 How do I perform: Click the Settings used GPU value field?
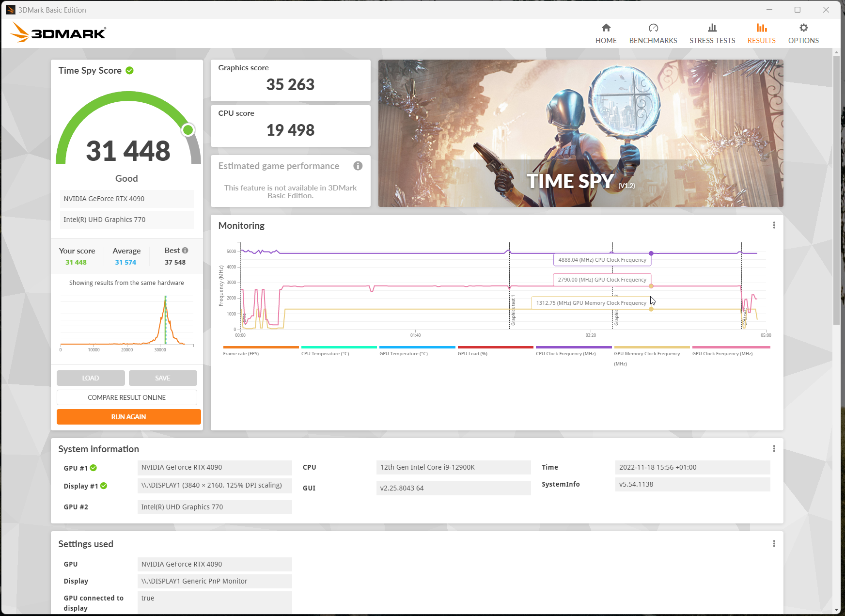[x=215, y=564]
